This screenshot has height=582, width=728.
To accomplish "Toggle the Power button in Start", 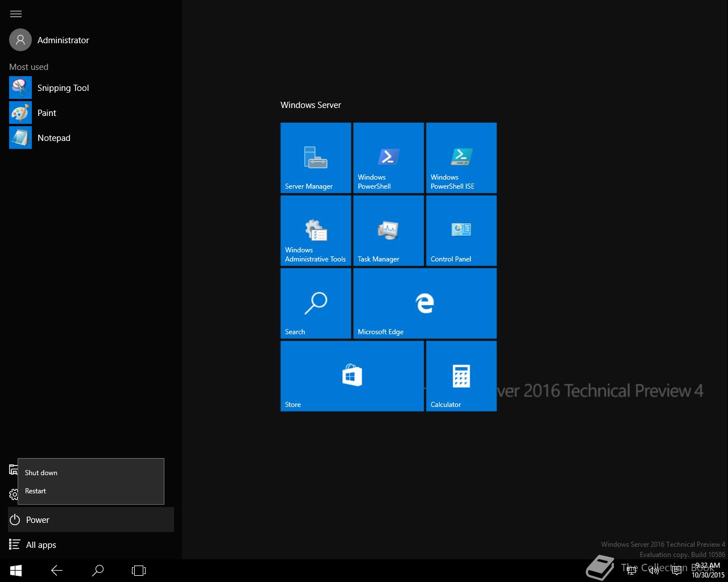I will pos(91,519).
